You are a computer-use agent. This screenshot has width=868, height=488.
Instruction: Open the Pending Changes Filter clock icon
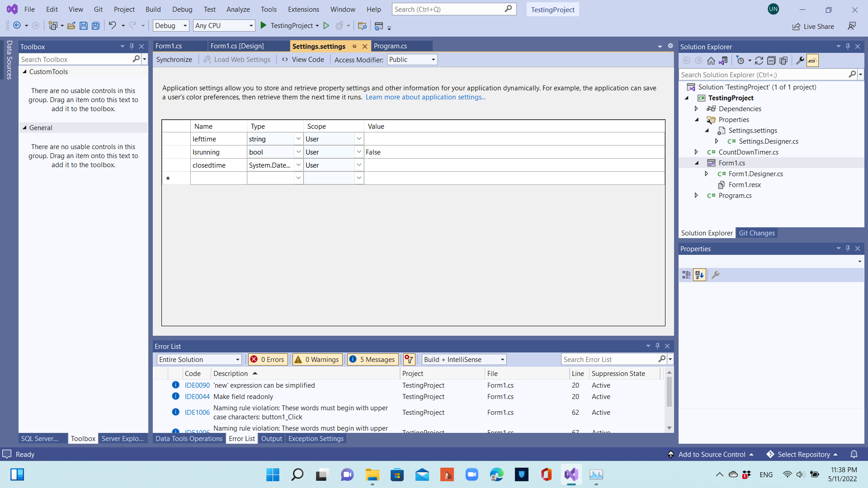[740, 61]
